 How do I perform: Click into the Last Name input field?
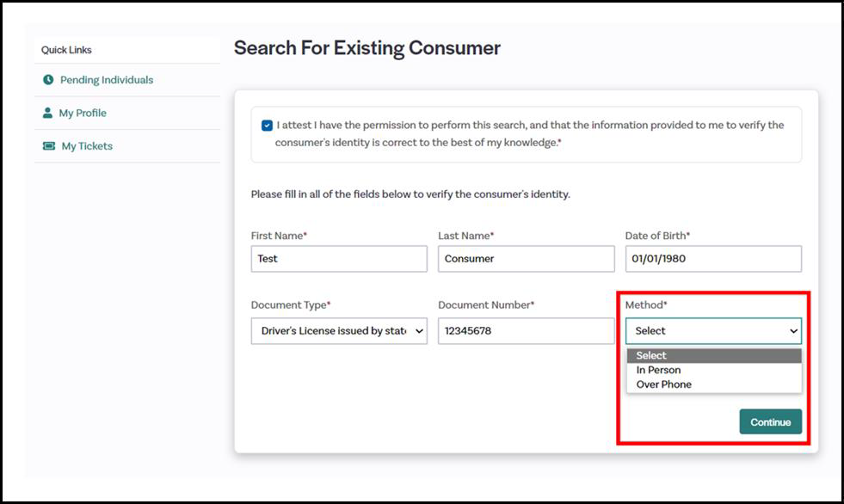pyautogui.click(x=526, y=259)
